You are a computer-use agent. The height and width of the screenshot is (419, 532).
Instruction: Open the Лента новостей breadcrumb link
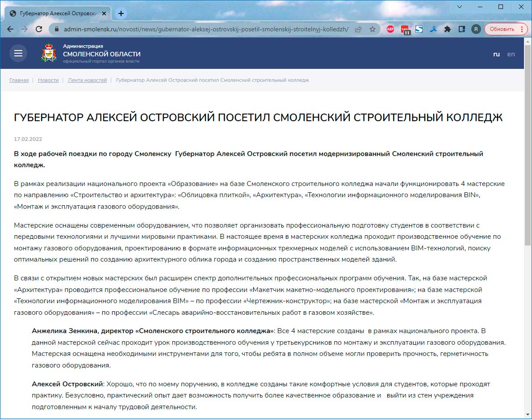[87, 80]
